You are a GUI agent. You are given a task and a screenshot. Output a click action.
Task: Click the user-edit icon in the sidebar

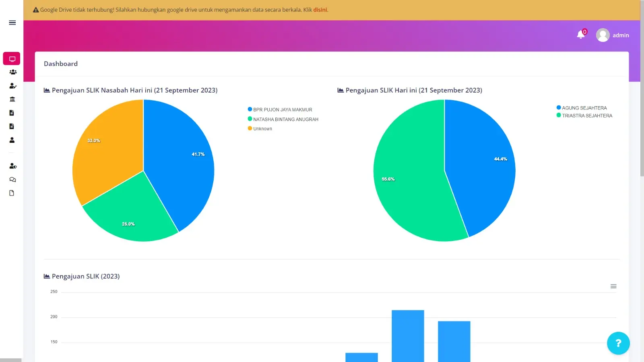[12, 86]
